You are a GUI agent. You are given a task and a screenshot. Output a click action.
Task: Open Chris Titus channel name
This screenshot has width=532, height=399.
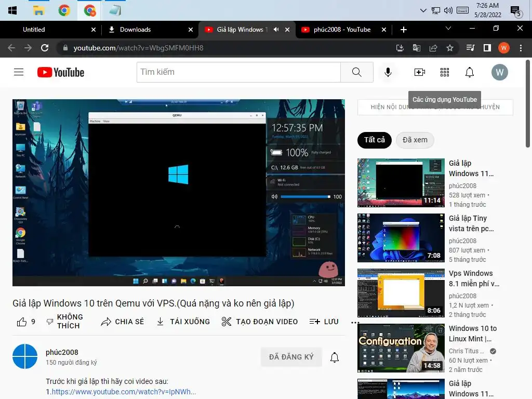point(466,351)
